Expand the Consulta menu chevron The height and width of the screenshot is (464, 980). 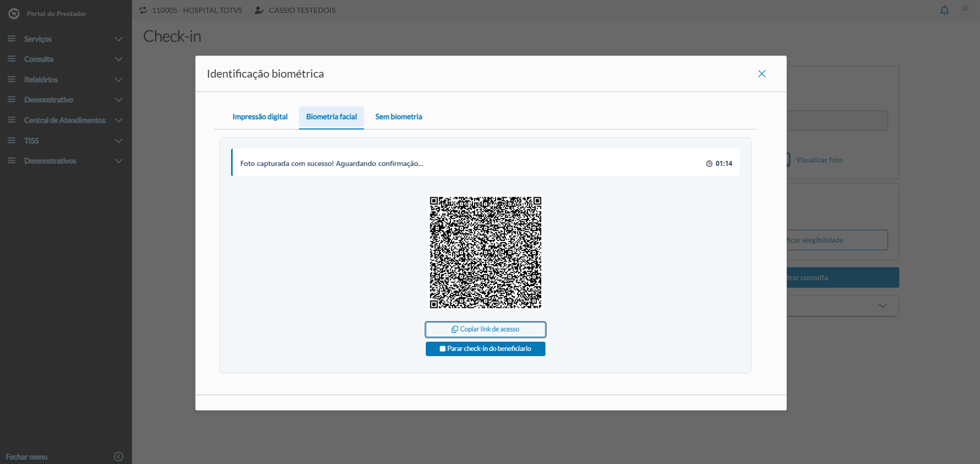pyautogui.click(x=119, y=59)
